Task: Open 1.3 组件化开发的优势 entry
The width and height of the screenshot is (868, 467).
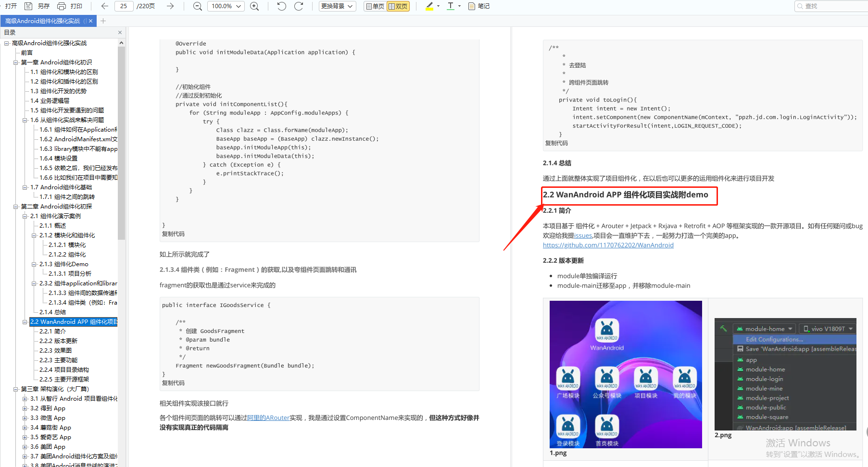Action: (58, 91)
